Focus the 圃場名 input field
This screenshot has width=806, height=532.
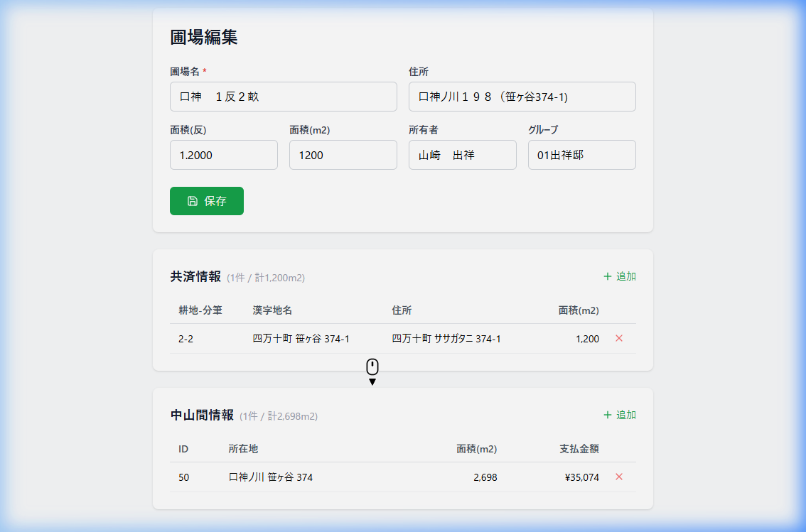pos(283,97)
